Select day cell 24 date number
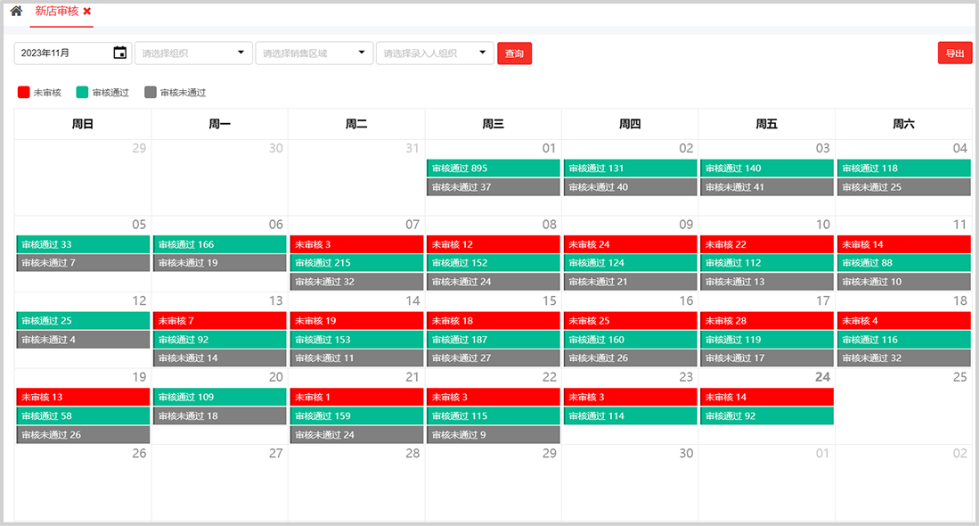Screen dimensions: 980x526 pyautogui.click(x=822, y=377)
